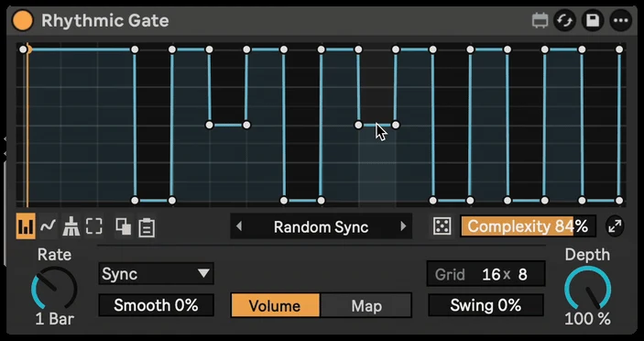This screenshot has height=341, width=644.
Task: Click the Grid horizontal value 16
Action: tap(491, 274)
